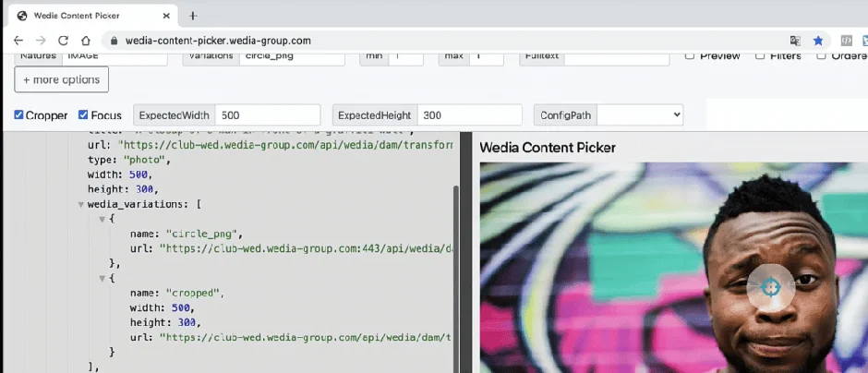Open the club-wed transform url link in JSON
Screen dimensions: 868x373
click(x=285, y=145)
